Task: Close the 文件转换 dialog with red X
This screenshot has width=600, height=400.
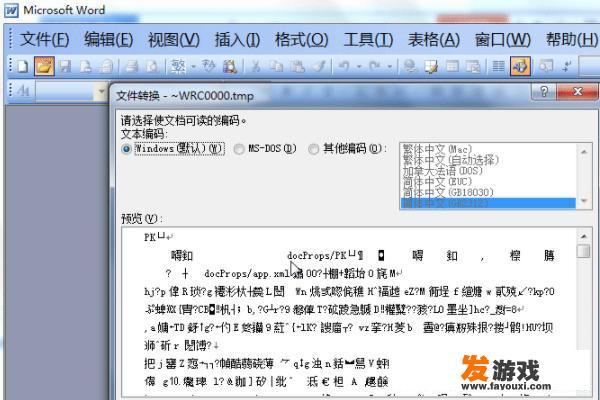Action: [577, 91]
